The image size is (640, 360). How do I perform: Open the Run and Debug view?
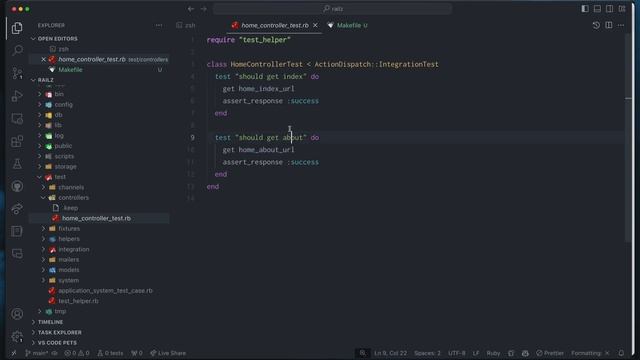tap(17, 96)
